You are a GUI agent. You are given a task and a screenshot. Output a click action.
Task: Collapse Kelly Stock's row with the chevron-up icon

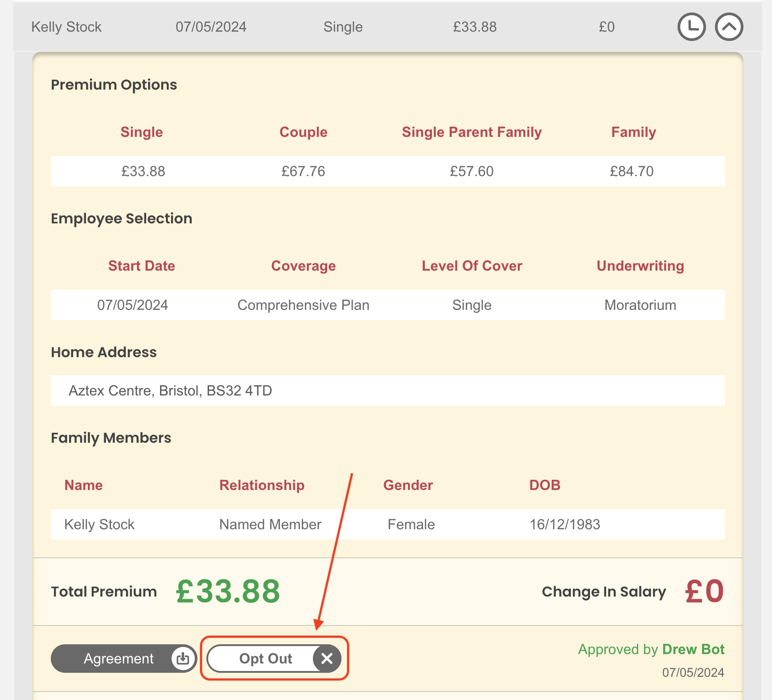pyautogui.click(x=729, y=27)
